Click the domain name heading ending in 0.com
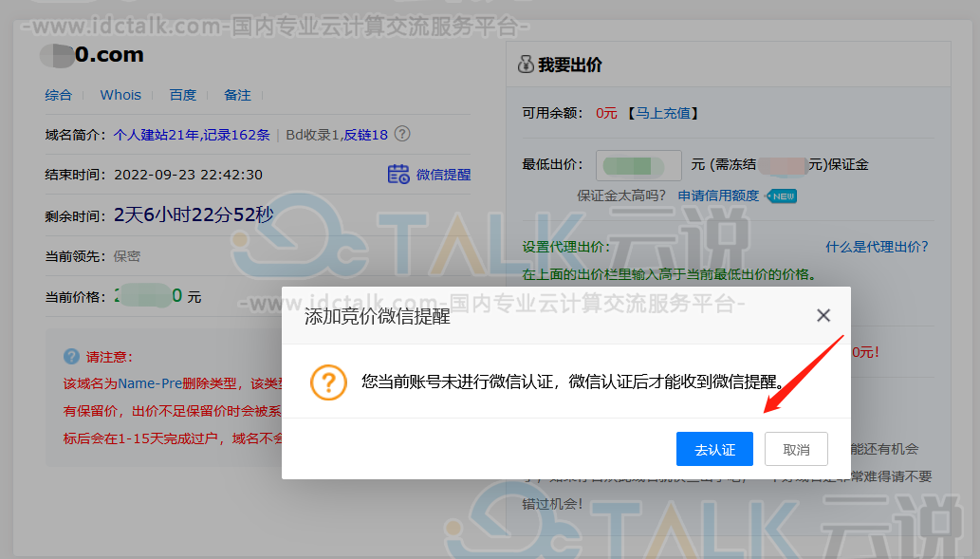980x559 pixels. (93, 55)
